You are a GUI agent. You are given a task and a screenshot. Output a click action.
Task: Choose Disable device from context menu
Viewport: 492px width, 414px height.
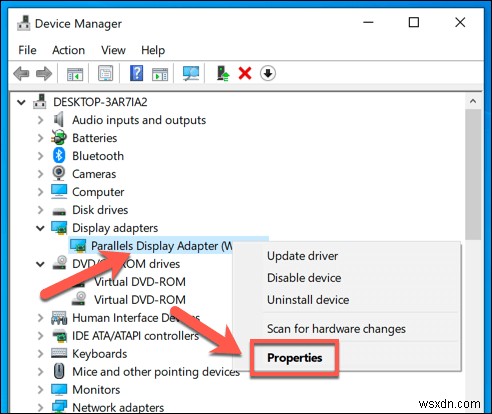click(304, 278)
